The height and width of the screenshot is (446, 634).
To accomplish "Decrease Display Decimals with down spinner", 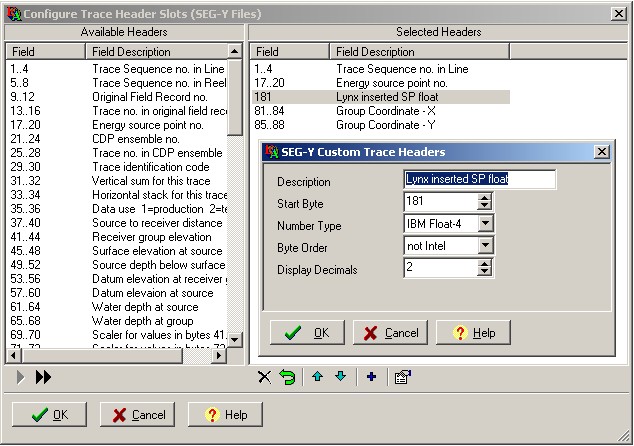I will pos(484,272).
